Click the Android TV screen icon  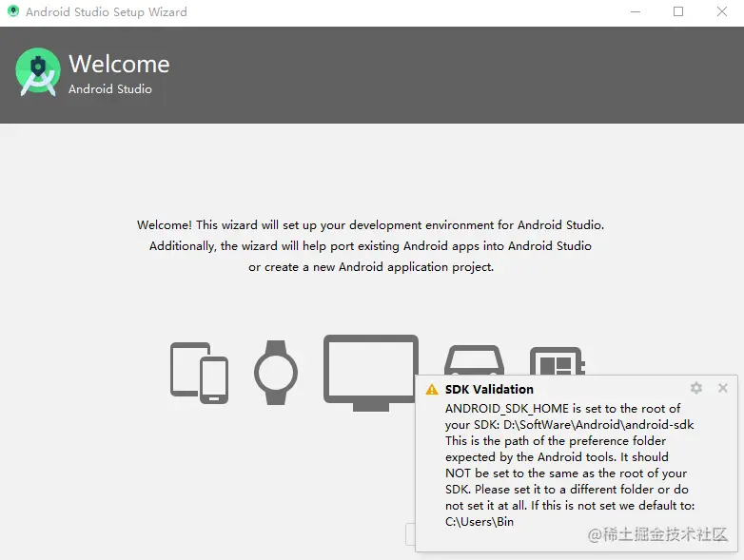371,373
